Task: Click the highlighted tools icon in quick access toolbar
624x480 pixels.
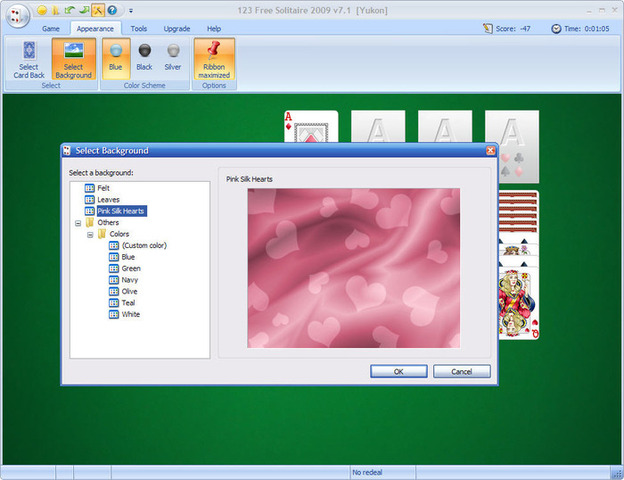Action: 98,10
